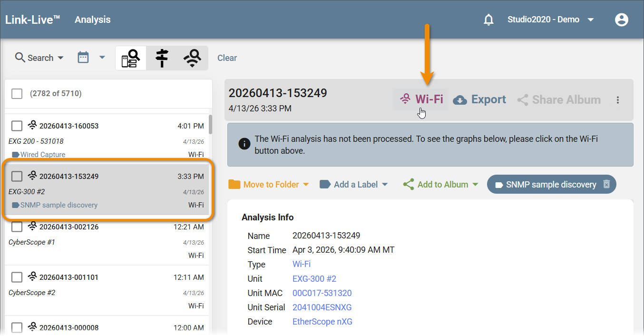Viewport: 644px width, 336px height.
Task: Click the Wi-Fi processing button
Action: (x=421, y=99)
